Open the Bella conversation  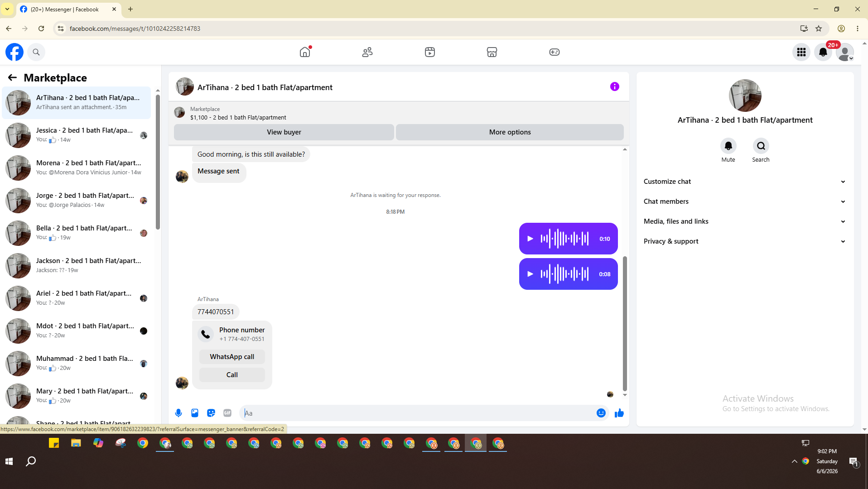click(x=77, y=233)
